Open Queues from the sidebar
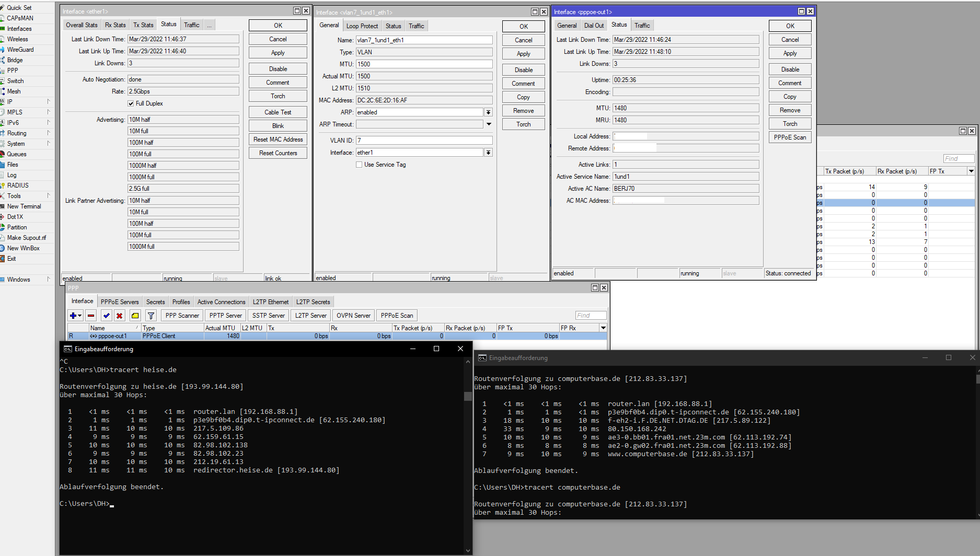This screenshot has width=980, height=556. click(17, 154)
